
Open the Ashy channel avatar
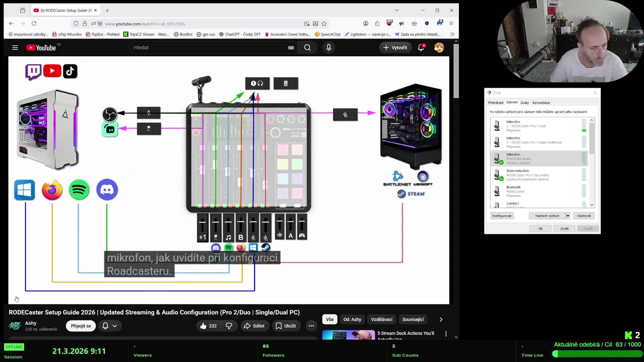15,326
